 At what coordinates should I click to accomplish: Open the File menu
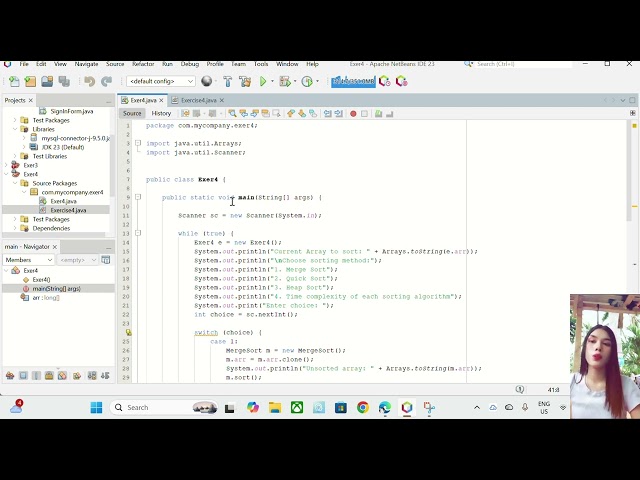(24, 64)
